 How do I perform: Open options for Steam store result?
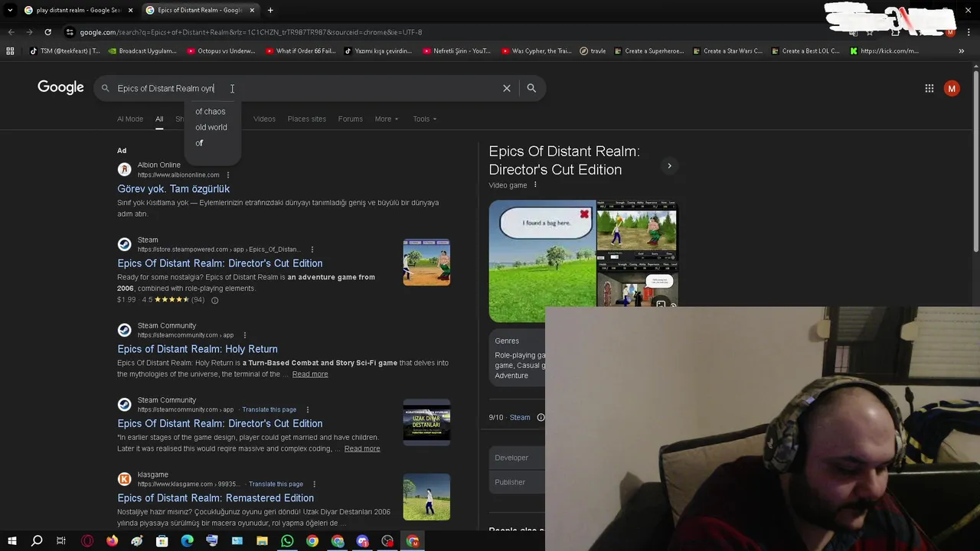(312, 249)
